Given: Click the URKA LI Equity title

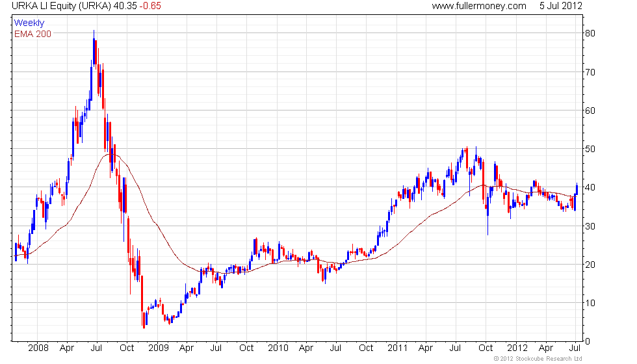Looking at the screenshot, I should point(61,6).
